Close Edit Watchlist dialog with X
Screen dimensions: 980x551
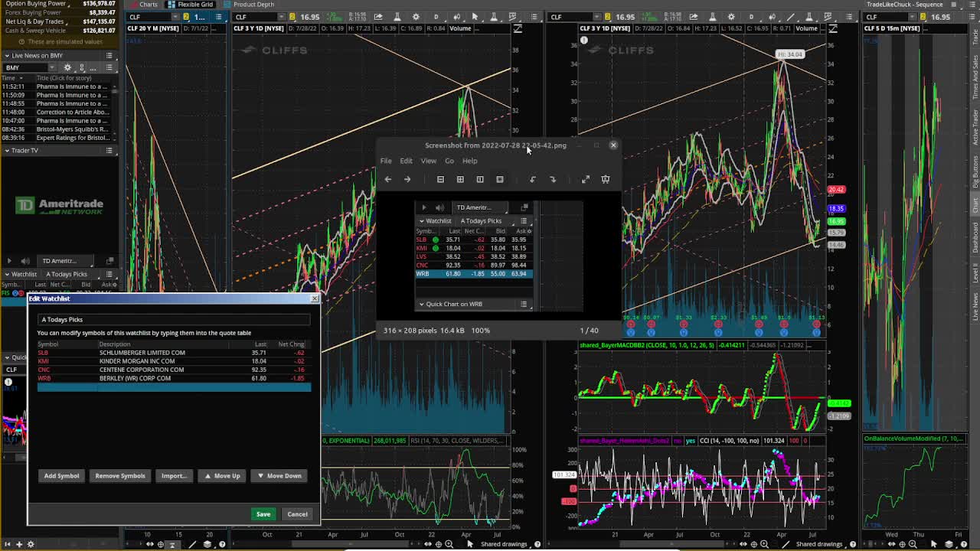(x=314, y=298)
